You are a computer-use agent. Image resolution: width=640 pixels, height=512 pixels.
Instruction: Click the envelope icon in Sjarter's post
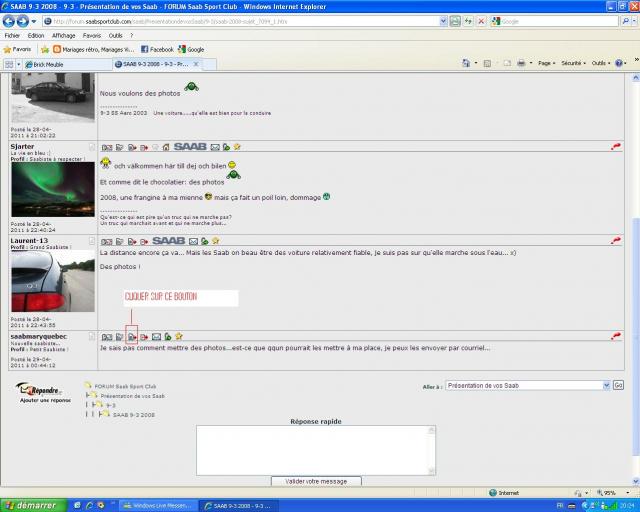215,147
